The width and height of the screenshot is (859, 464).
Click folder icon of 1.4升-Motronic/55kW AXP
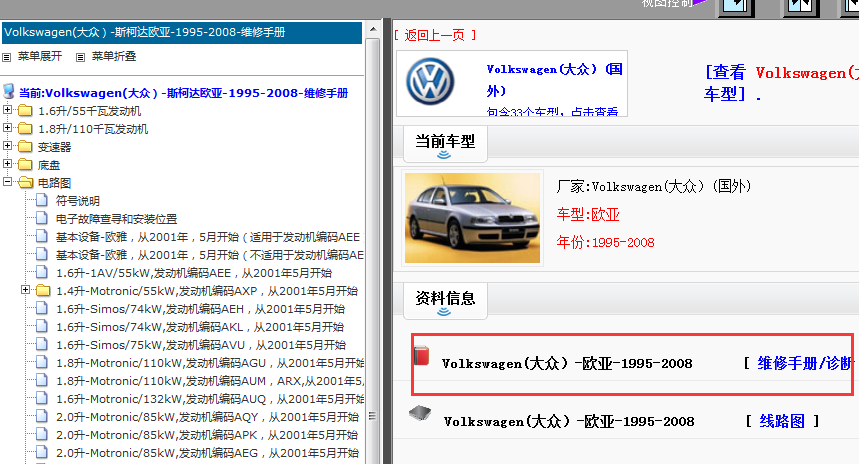point(43,291)
